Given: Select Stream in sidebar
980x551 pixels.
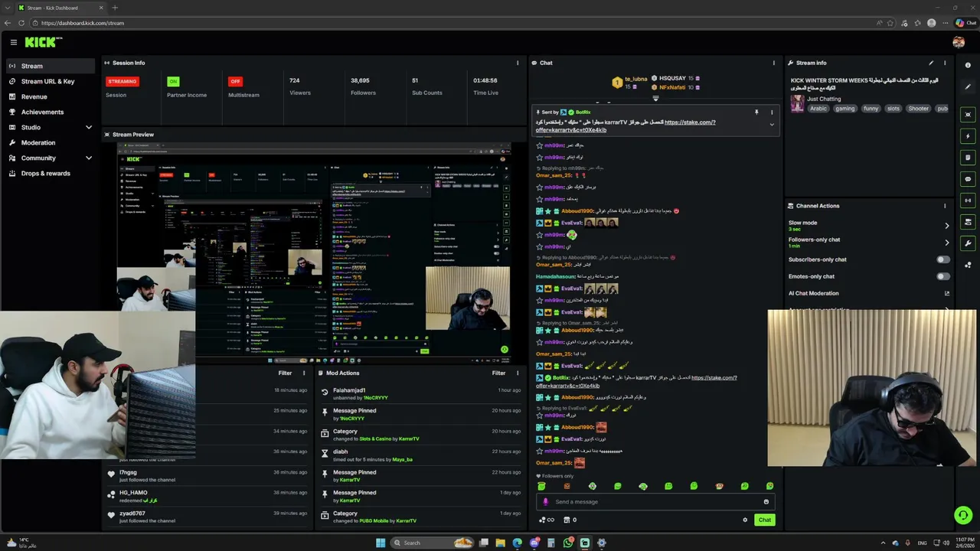Looking at the screenshot, I should (51, 66).
